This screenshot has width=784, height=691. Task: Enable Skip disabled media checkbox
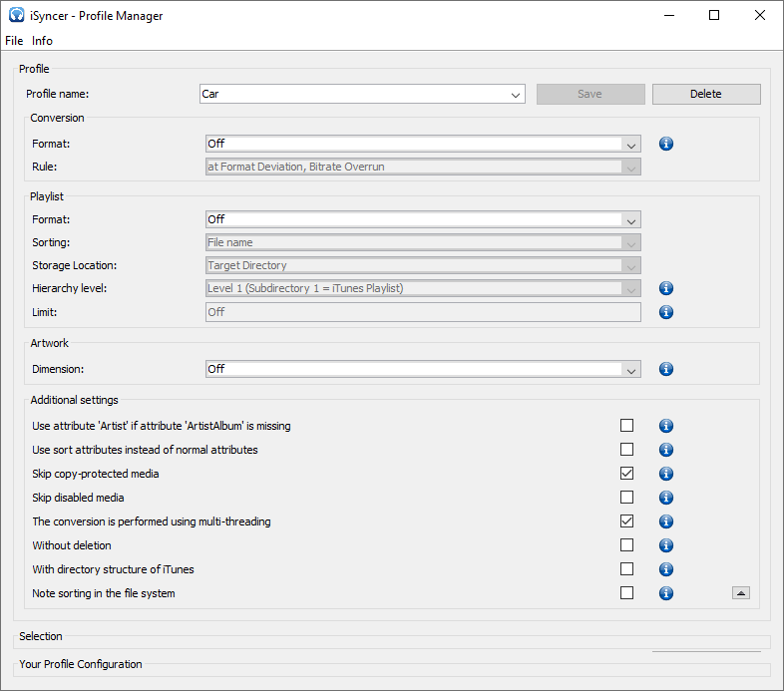[626, 498]
